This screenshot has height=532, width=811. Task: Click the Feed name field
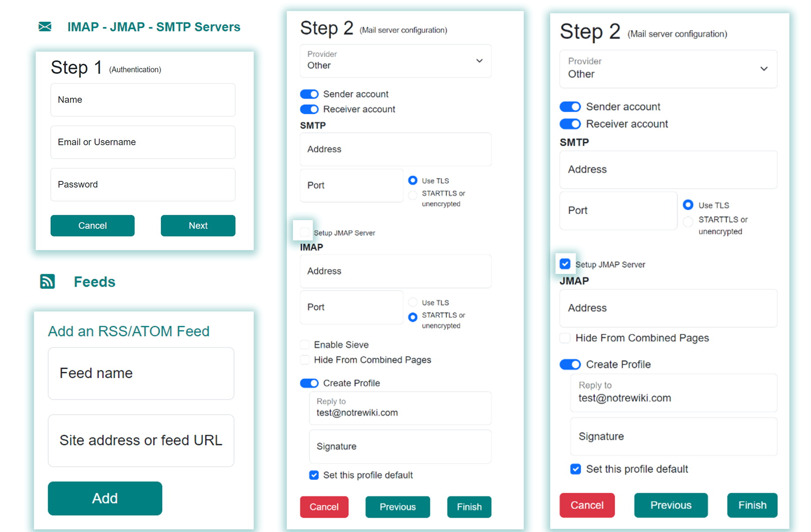[x=141, y=374]
